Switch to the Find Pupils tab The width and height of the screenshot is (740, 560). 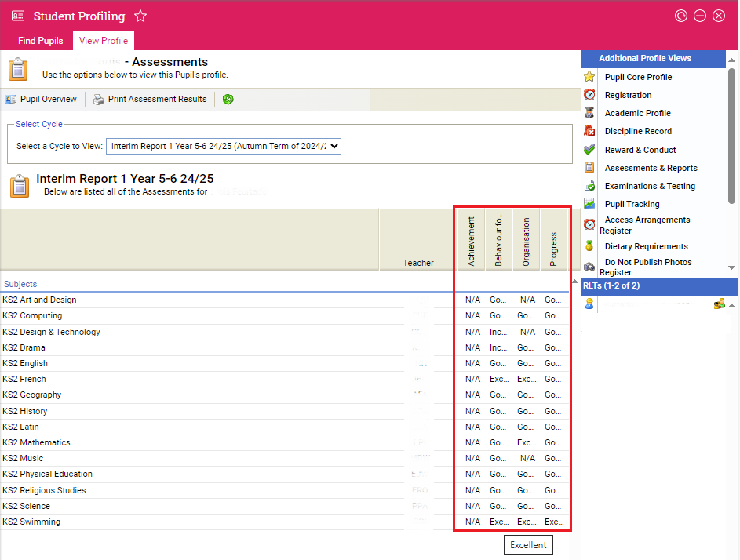pos(40,41)
